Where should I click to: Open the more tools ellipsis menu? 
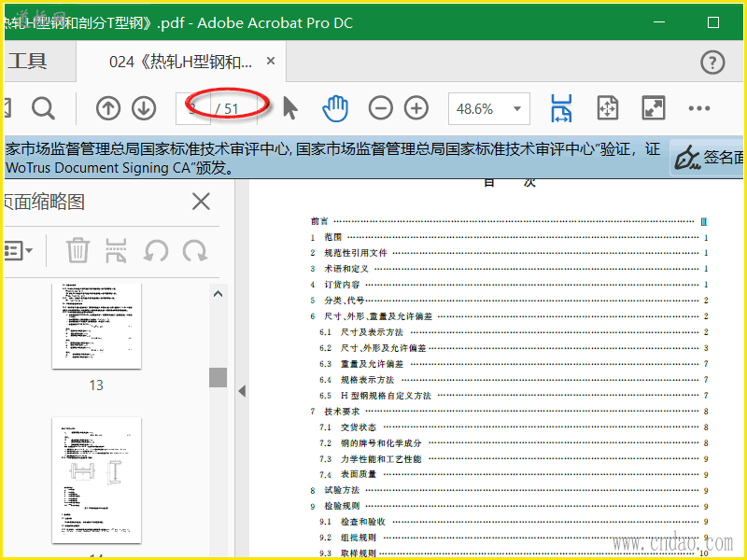pos(698,108)
